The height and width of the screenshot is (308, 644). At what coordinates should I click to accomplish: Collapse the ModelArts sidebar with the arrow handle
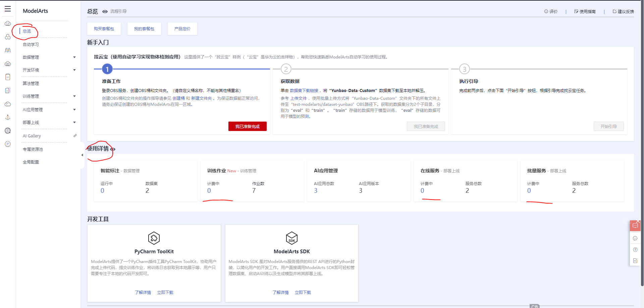point(82,155)
